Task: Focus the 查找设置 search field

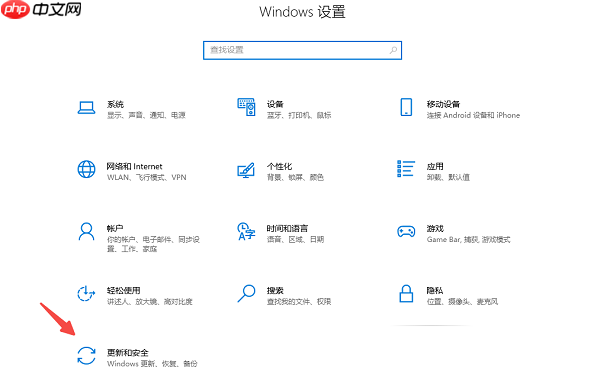Action: [x=302, y=50]
